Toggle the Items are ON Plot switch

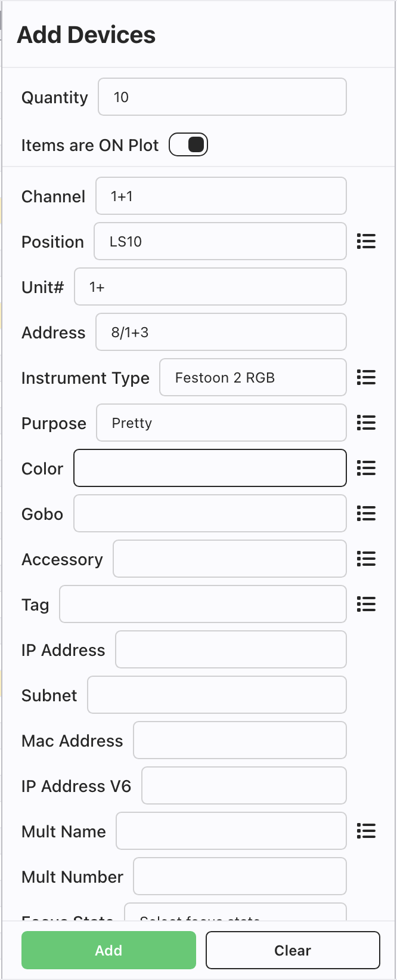click(188, 145)
